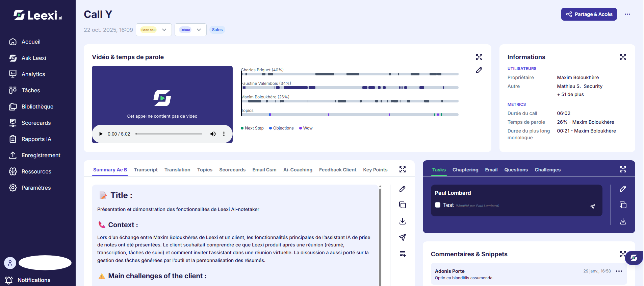
Task: Open the Questions tab
Action: tap(516, 170)
